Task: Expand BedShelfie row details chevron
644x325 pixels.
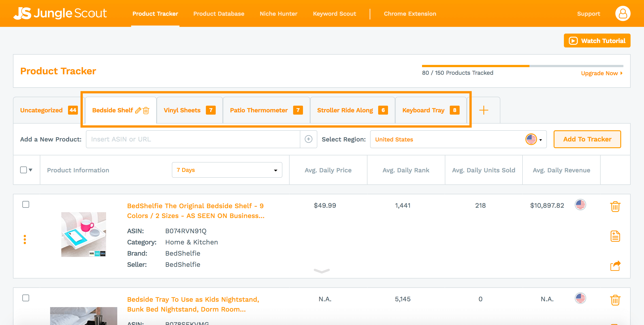Action: 322,271
